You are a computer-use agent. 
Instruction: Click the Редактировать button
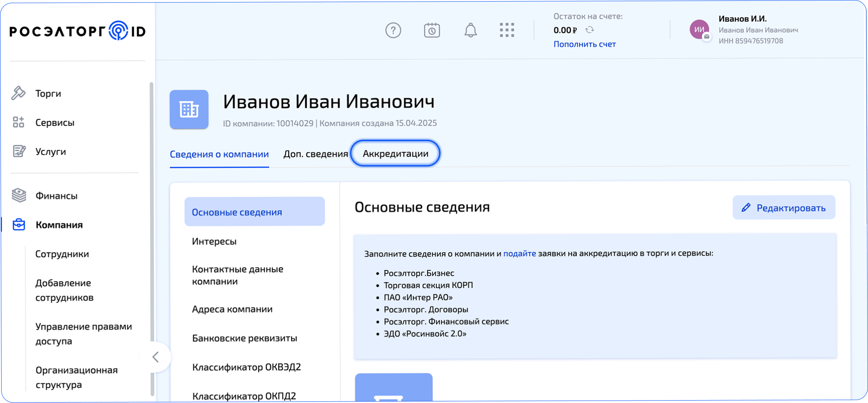(x=784, y=208)
